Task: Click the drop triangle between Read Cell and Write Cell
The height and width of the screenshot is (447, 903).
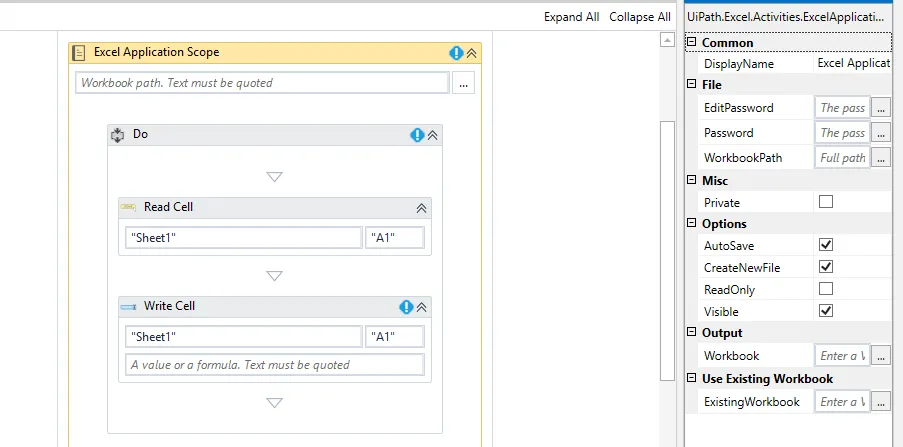Action: click(275, 276)
